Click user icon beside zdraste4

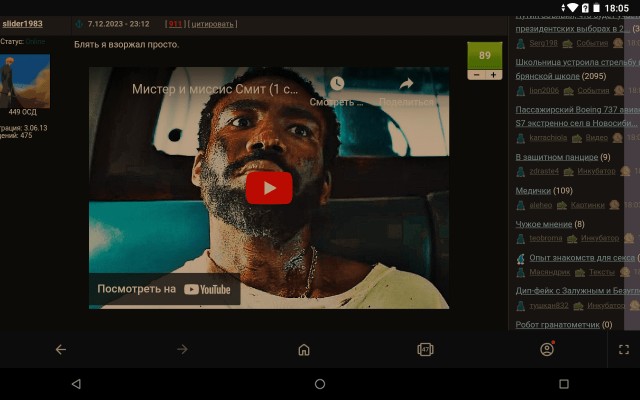point(520,171)
